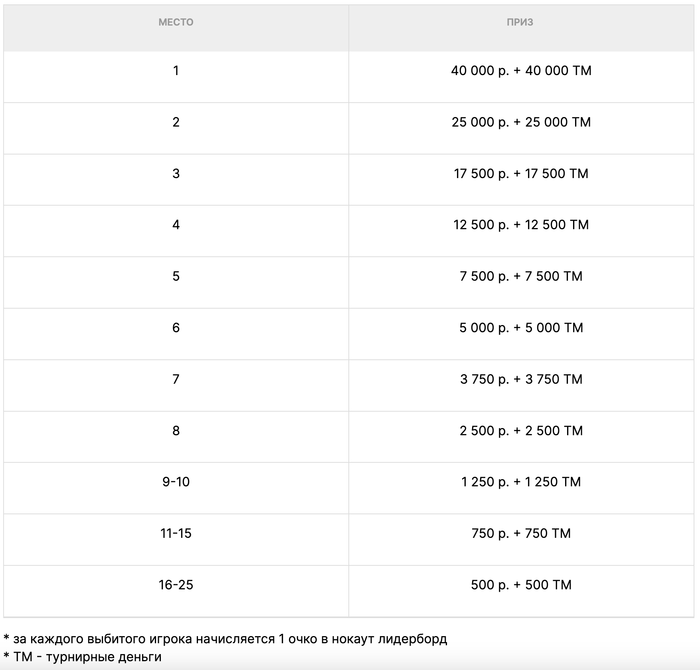Click the 9-10 place range cell
The width and height of the screenshot is (700, 670).
(x=176, y=482)
